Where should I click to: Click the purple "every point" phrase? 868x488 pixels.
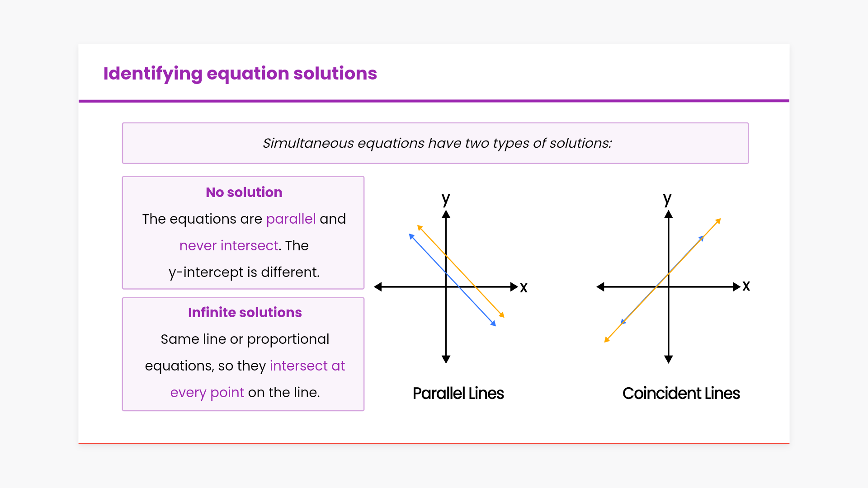207,393
